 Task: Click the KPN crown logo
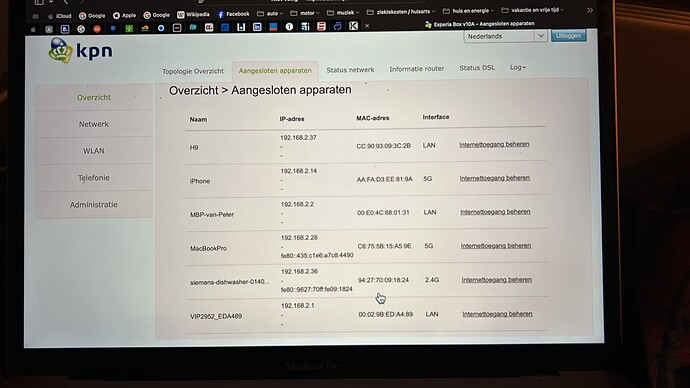pos(60,50)
